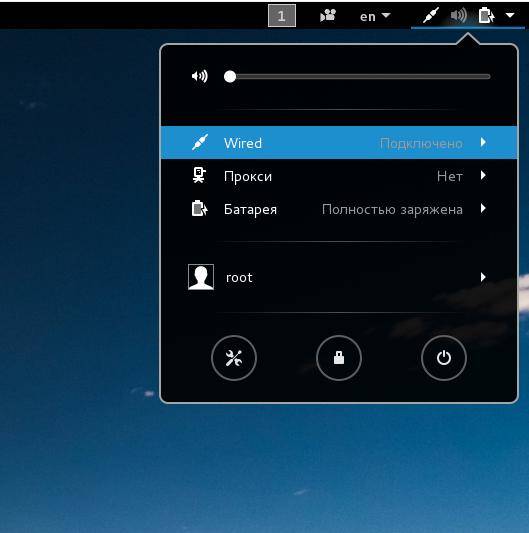Click the volume slider handle

point(230,76)
